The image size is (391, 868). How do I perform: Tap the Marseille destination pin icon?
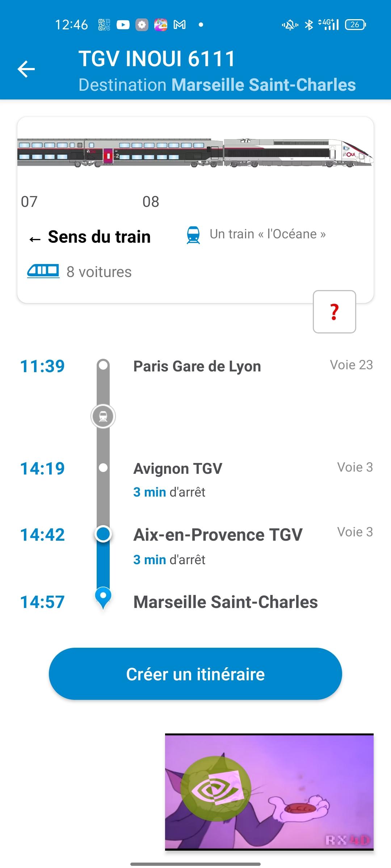tap(103, 597)
